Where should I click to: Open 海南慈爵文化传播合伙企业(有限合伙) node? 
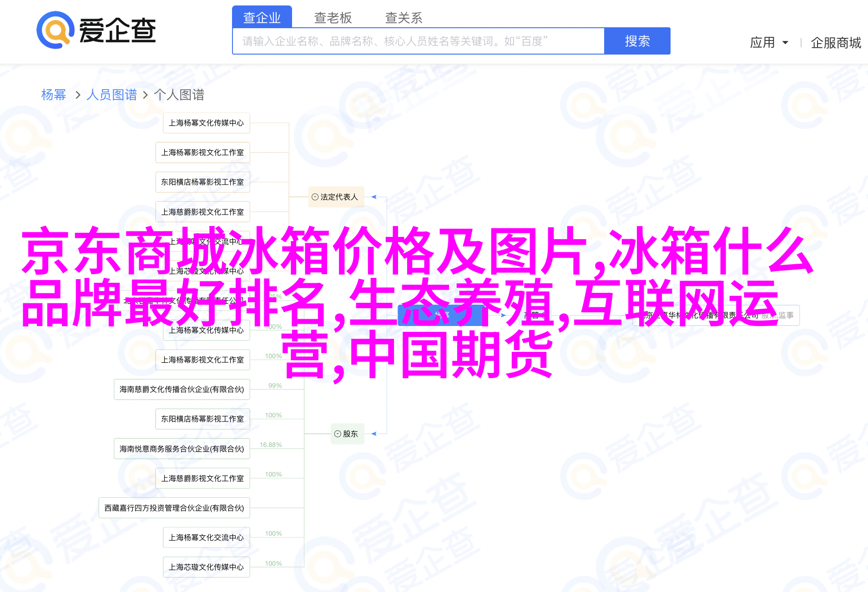[182, 389]
